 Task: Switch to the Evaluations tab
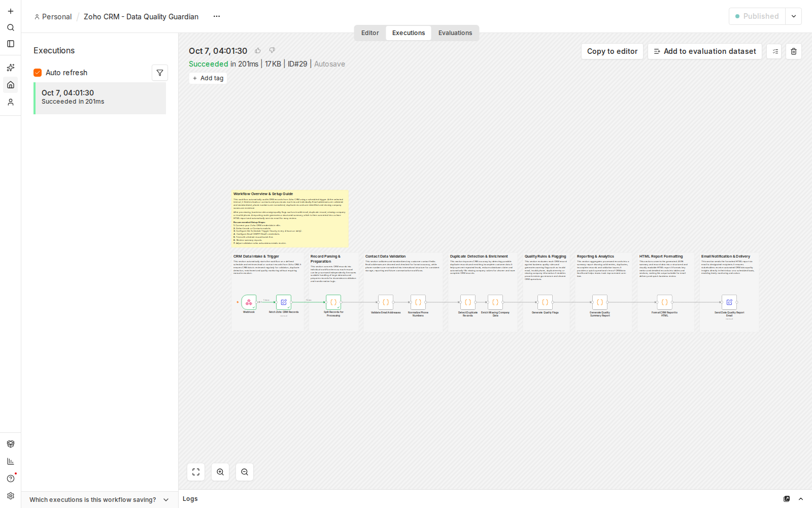click(455, 33)
